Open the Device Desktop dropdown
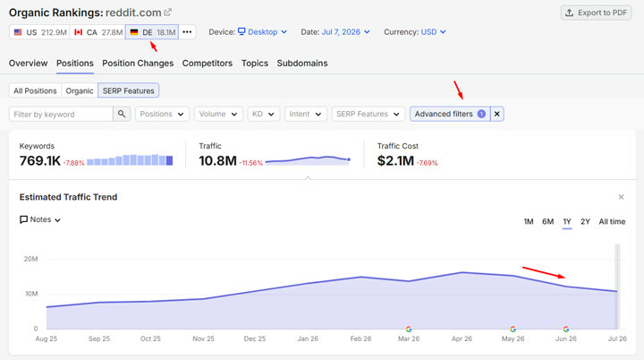 point(262,32)
